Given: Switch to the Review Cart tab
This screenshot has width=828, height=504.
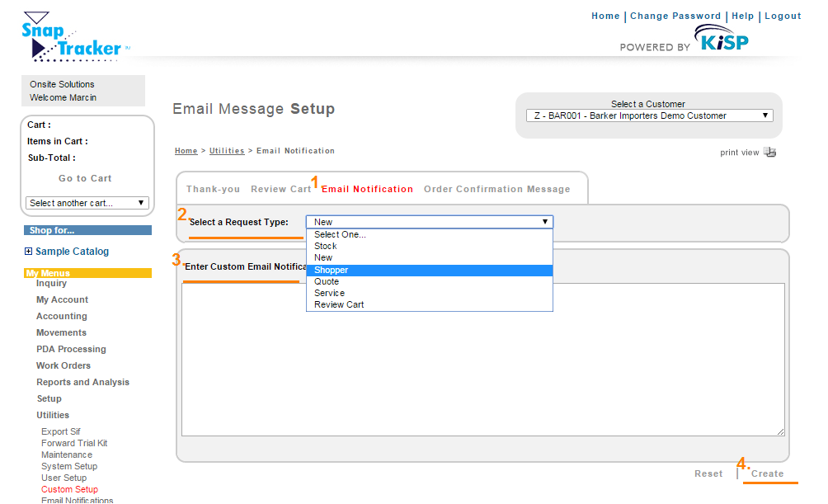Looking at the screenshot, I should pos(280,189).
